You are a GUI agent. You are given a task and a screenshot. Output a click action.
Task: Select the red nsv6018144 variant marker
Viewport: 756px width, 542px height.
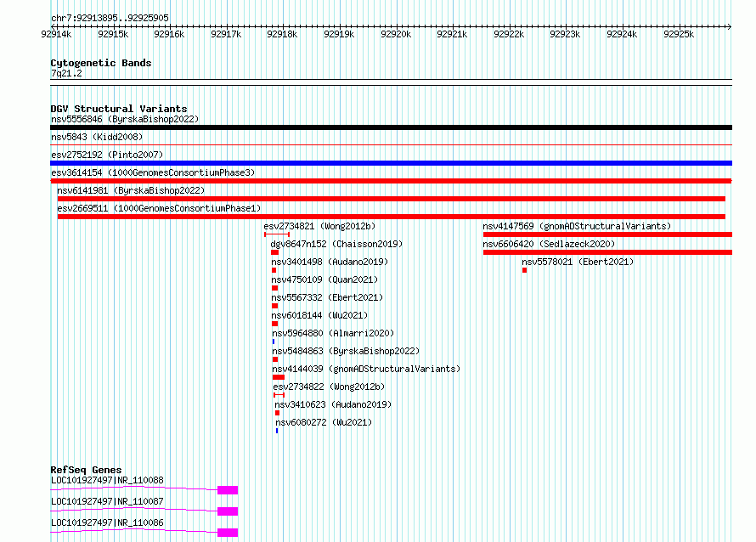[275, 324]
